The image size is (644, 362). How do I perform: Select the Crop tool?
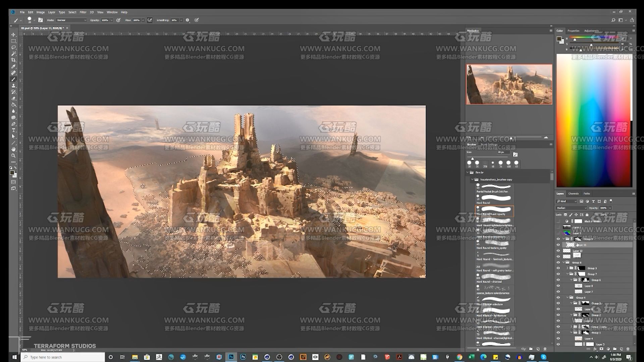coord(13,60)
